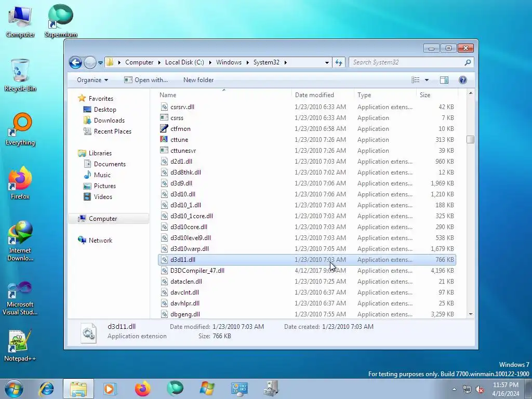Expand breadcrumb arrow after Local Disk (C:)
This screenshot has height=399, width=532.
coord(210,62)
